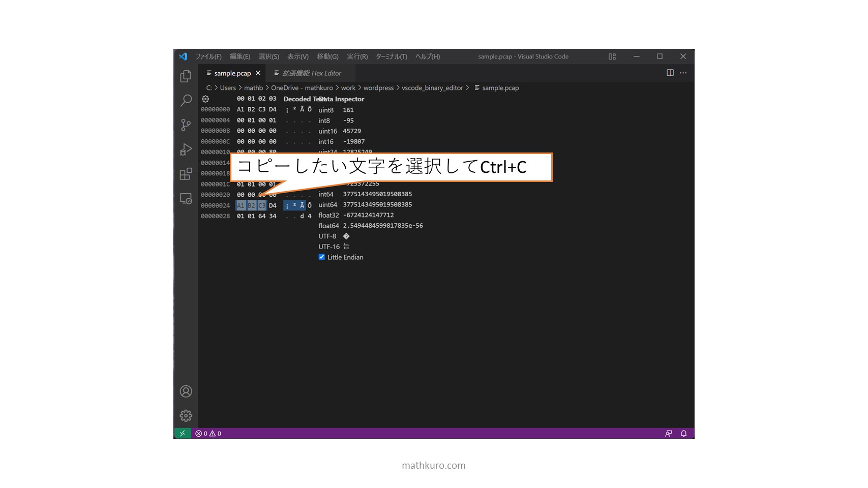
Task: Select byte 64 in row 00000028
Action: (262, 217)
